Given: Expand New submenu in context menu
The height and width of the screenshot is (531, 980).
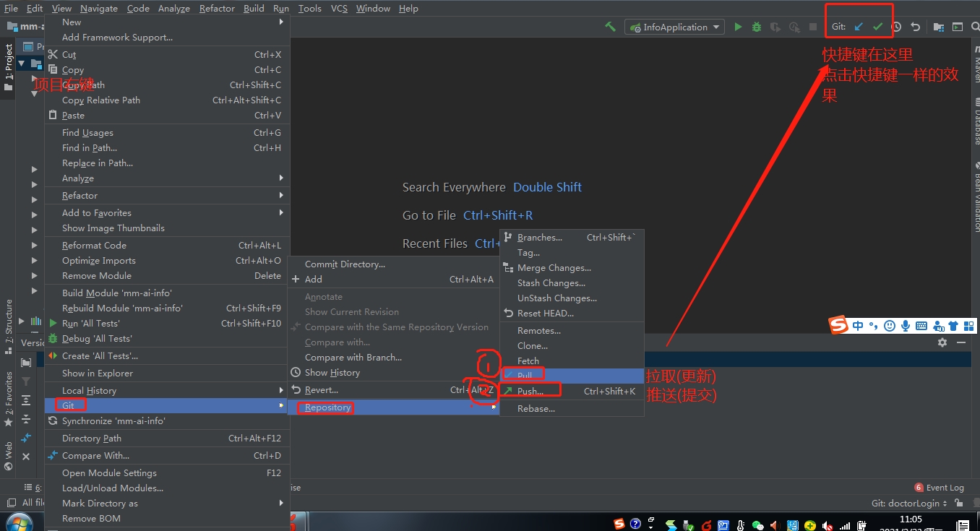Looking at the screenshot, I should pyautogui.click(x=167, y=22).
